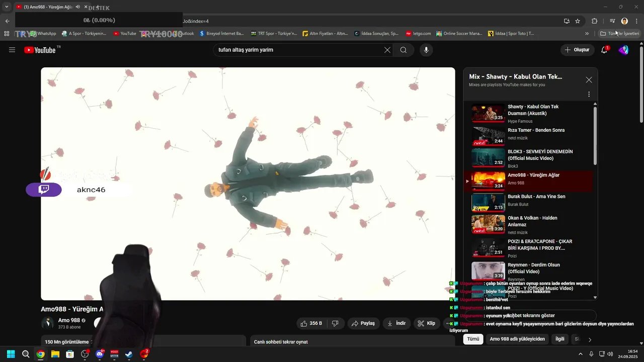Mute the tab via speaker icon
This screenshot has width=644, height=362.
78,7
